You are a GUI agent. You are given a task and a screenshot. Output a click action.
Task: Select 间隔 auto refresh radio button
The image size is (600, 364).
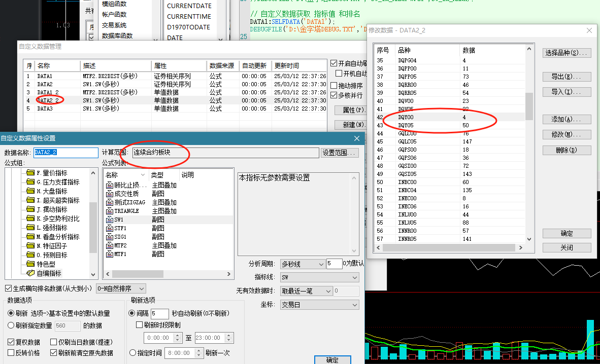132,313
